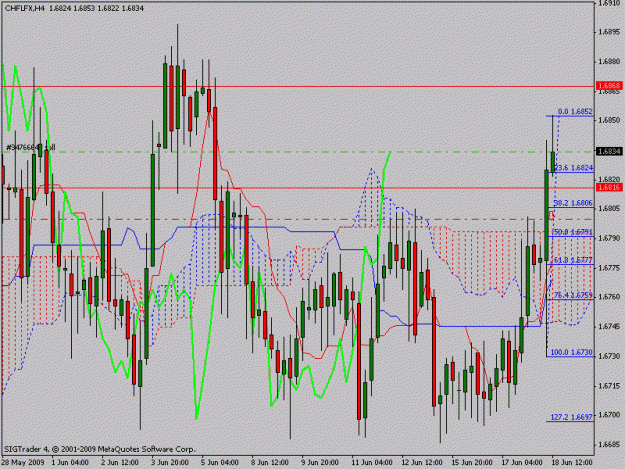Click the 12 Jun 12:00 time label
This screenshot has height=469, width=625.
pyautogui.click(x=422, y=462)
